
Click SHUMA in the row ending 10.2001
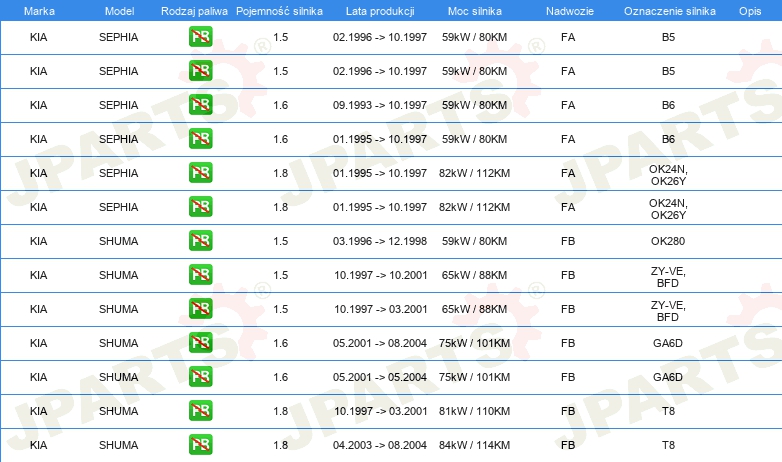click(x=118, y=275)
